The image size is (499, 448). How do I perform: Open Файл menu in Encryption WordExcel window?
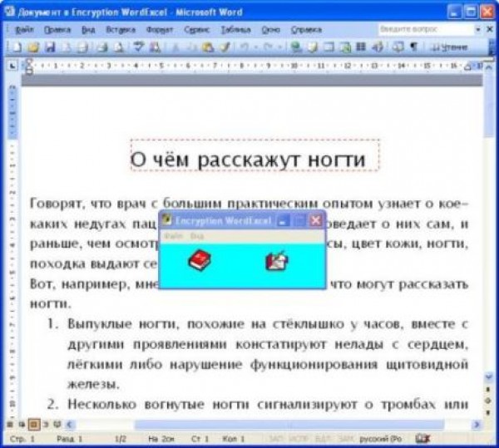point(174,236)
